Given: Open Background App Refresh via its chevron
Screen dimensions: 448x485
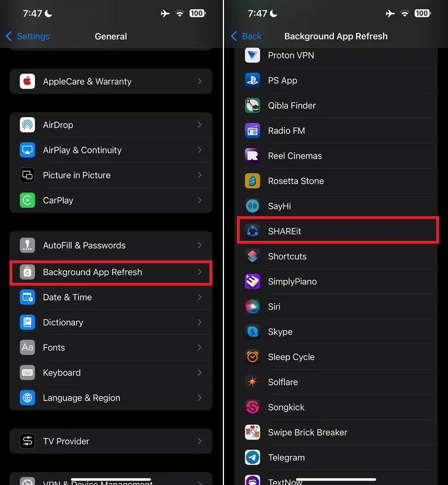Looking at the screenshot, I should tap(199, 272).
